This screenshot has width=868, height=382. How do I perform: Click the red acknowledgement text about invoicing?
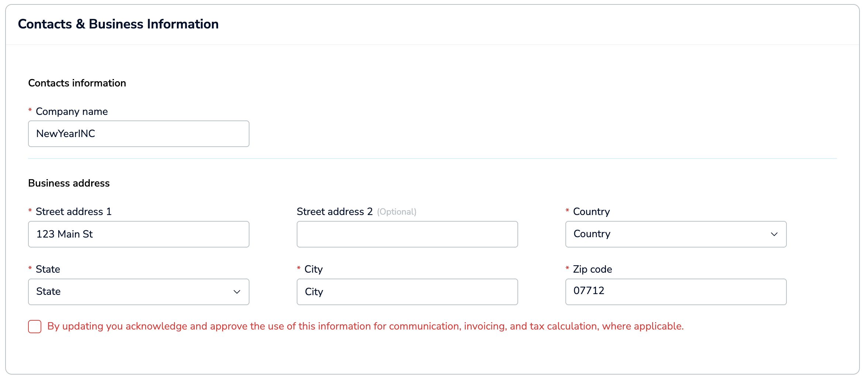pos(365,326)
